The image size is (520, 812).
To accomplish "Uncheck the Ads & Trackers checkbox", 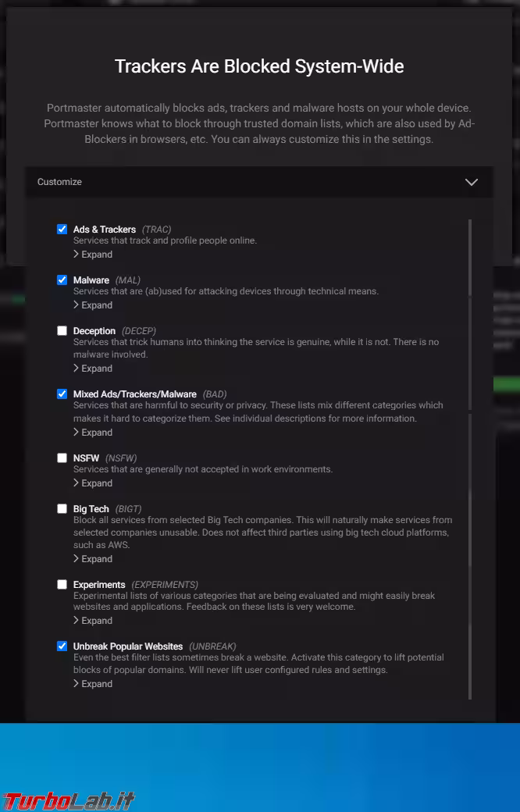I will (62, 230).
